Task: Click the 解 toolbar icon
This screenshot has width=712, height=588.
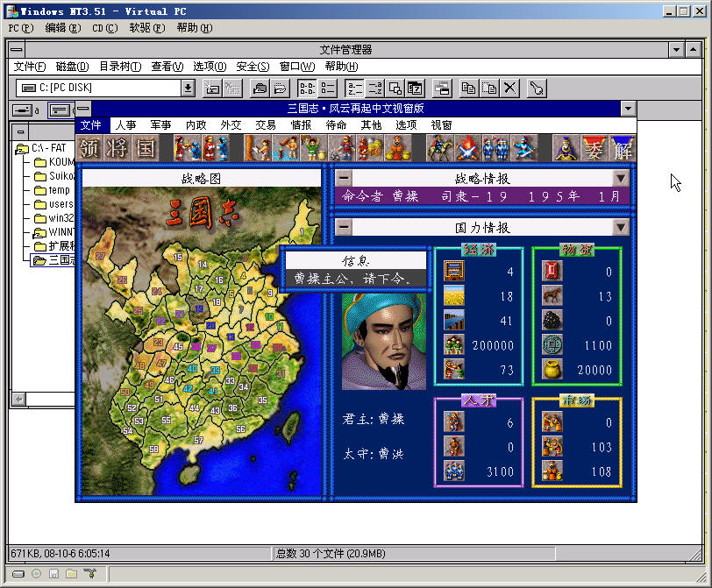Action: (x=622, y=147)
